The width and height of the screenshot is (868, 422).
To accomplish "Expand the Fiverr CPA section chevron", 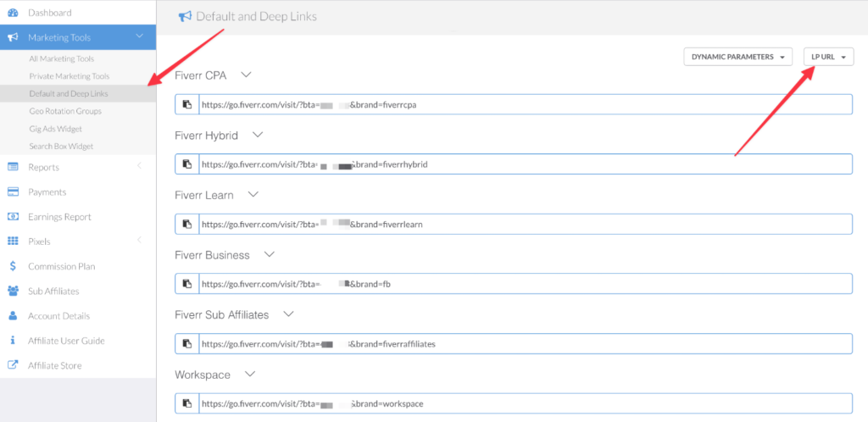I will point(246,75).
